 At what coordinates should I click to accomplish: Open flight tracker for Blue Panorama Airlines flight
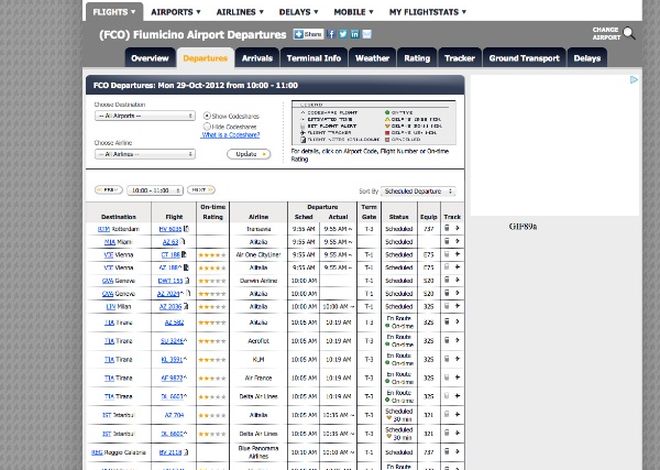[x=457, y=451]
